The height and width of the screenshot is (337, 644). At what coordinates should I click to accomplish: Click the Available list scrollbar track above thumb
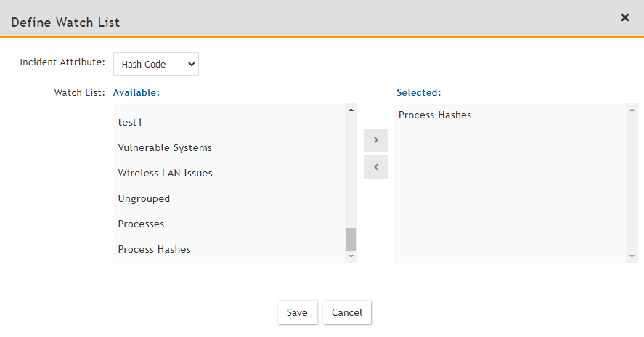click(351, 167)
